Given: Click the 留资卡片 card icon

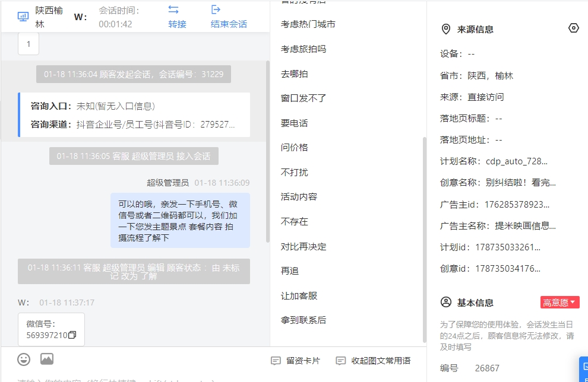Looking at the screenshot, I should click(x=276, y=361).
